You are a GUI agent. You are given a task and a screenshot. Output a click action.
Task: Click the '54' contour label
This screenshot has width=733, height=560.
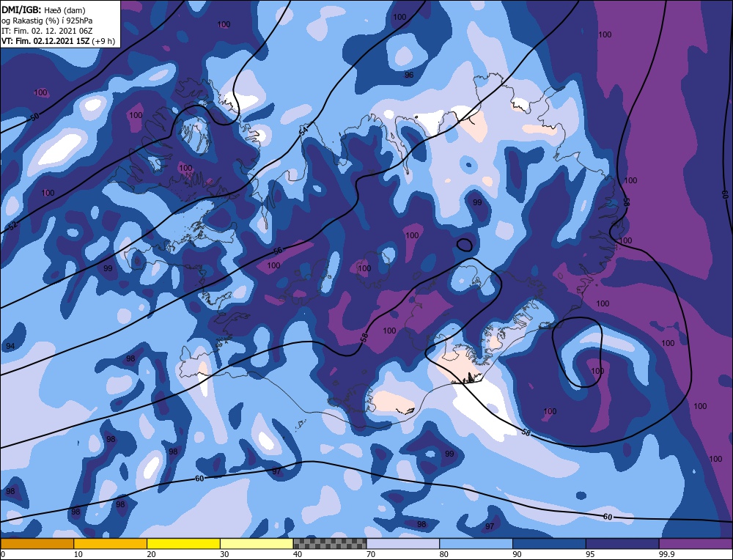click(304, 131)
